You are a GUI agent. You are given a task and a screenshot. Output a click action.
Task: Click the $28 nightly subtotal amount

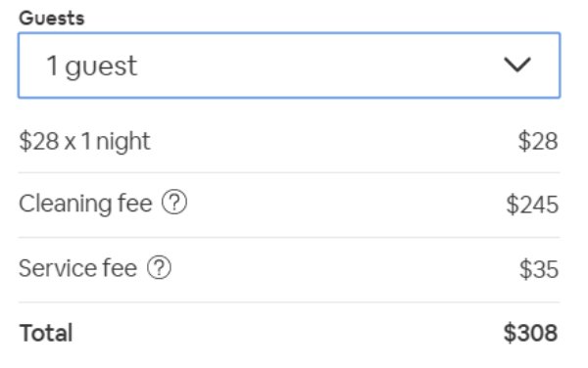538,142
